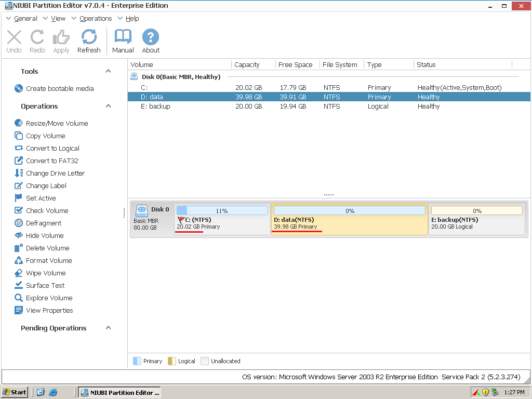
Task: Collapse Pending Operations section chevron
Action: [x=108, y=328]
